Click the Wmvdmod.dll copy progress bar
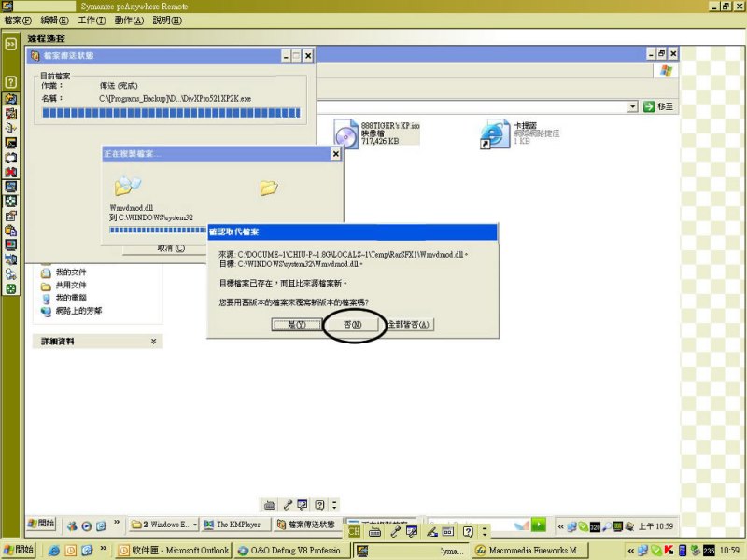Screen dimensions: 747x560 [x=158, y=231]
